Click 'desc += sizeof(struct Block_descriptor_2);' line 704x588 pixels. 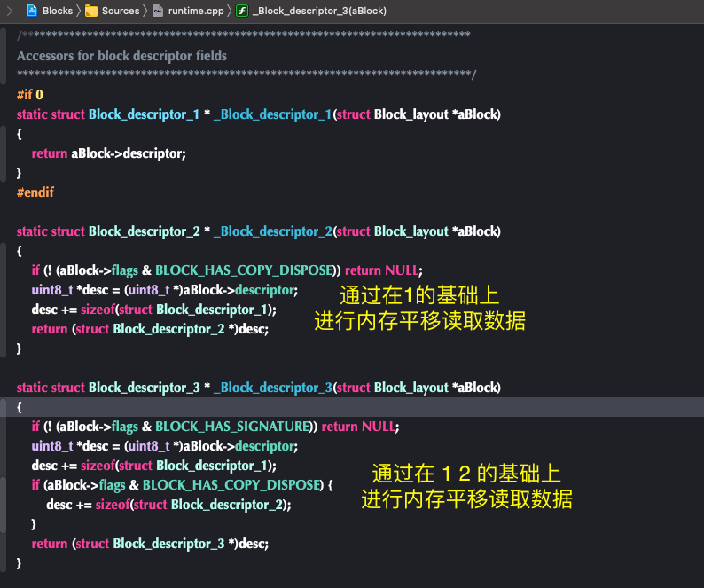click(x=168, y=505)
